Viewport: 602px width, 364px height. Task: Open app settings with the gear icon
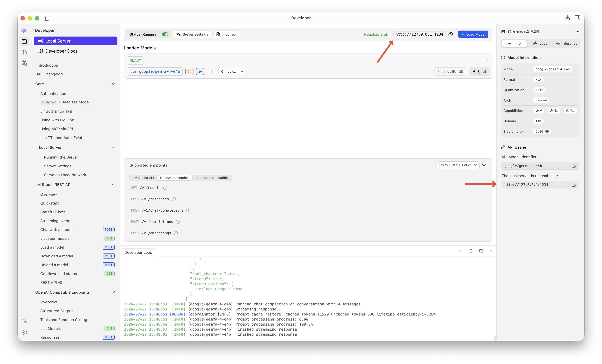[24, 332]
